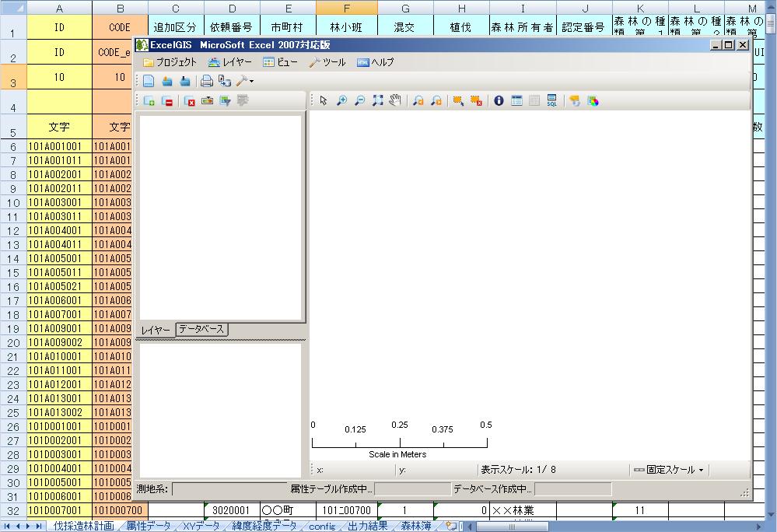
Task: Add a new layer with the green plus
Action: (x=148, y=101)
